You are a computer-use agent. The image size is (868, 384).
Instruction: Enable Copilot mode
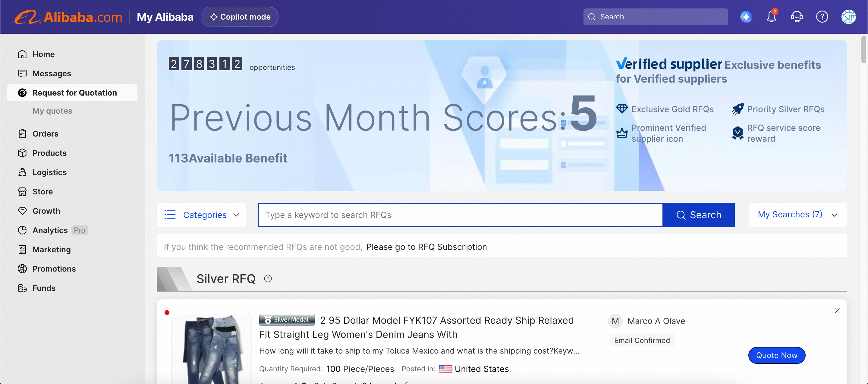point(240,17)
